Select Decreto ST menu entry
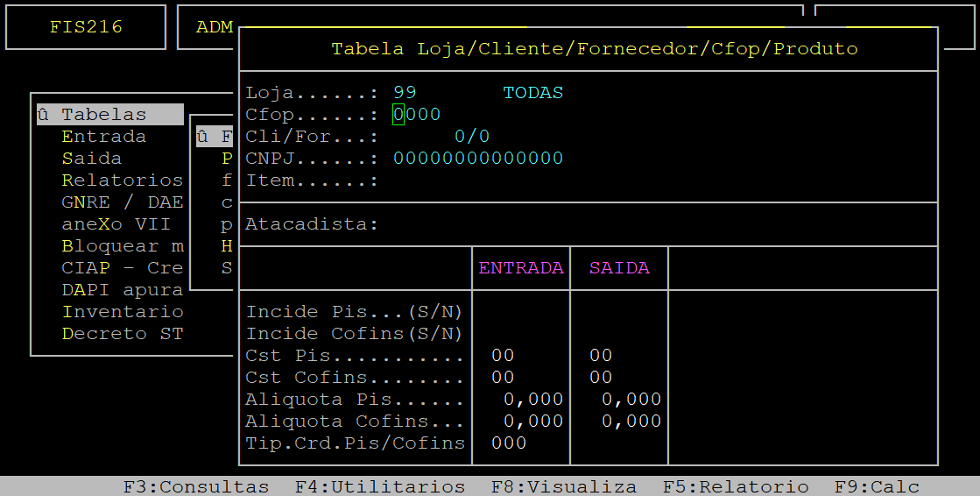The width and height of the screenshot is (980, 496). (122, 334)
